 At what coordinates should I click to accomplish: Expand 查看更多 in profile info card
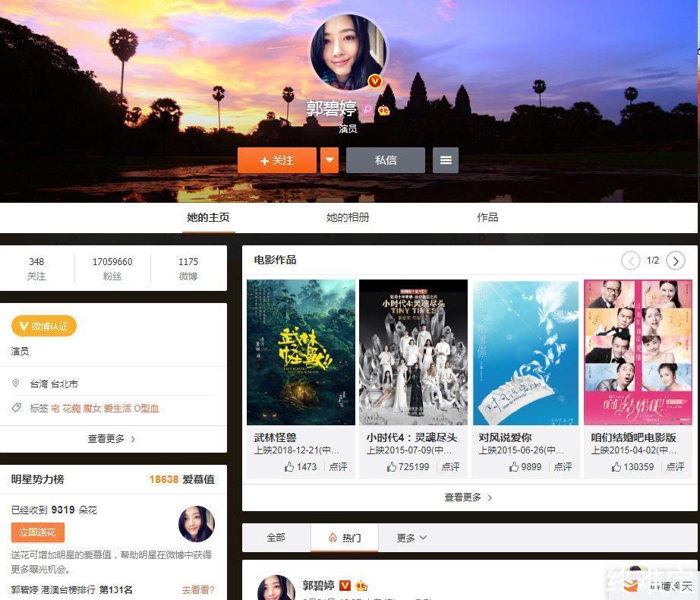(112, 439)
